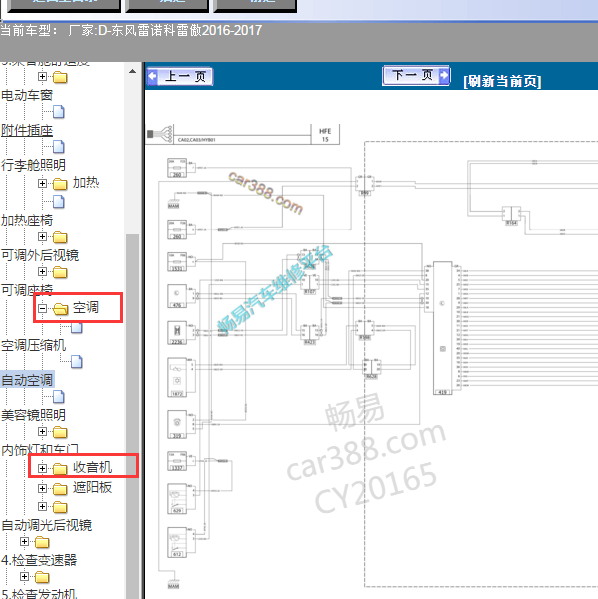Click the folder icon under 美容镜照明

pyautogui.click(x=60, y=432)
